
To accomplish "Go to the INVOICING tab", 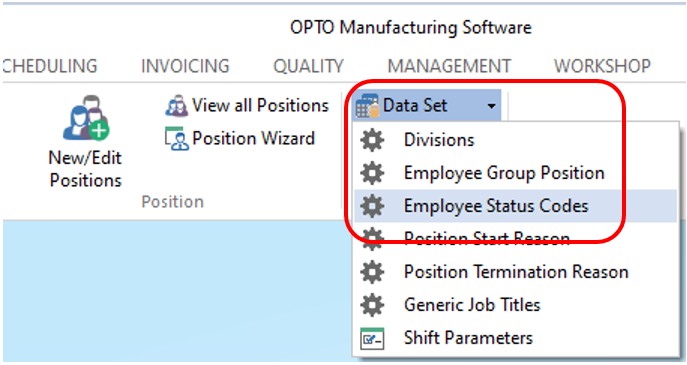I will click(x=185, y=66).
